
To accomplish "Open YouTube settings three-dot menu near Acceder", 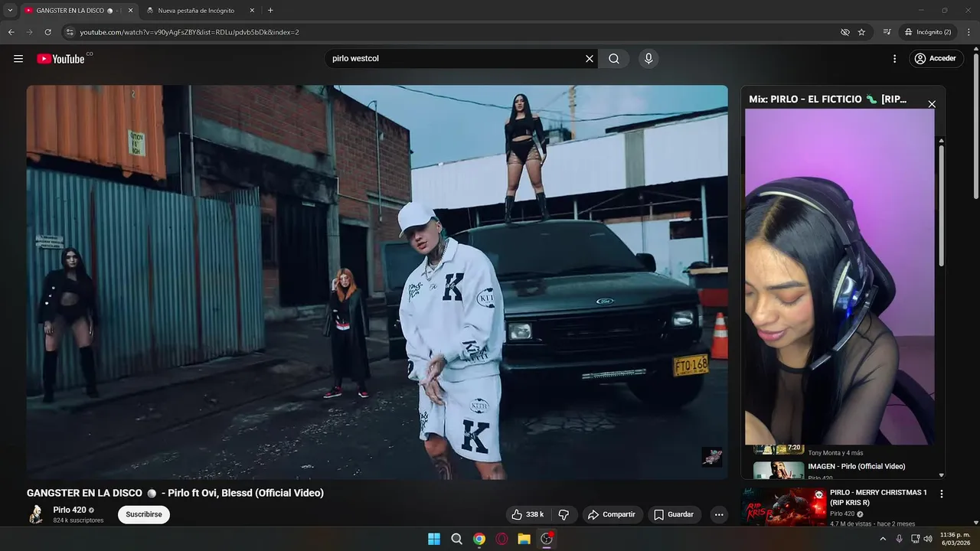I will point(894,59).
